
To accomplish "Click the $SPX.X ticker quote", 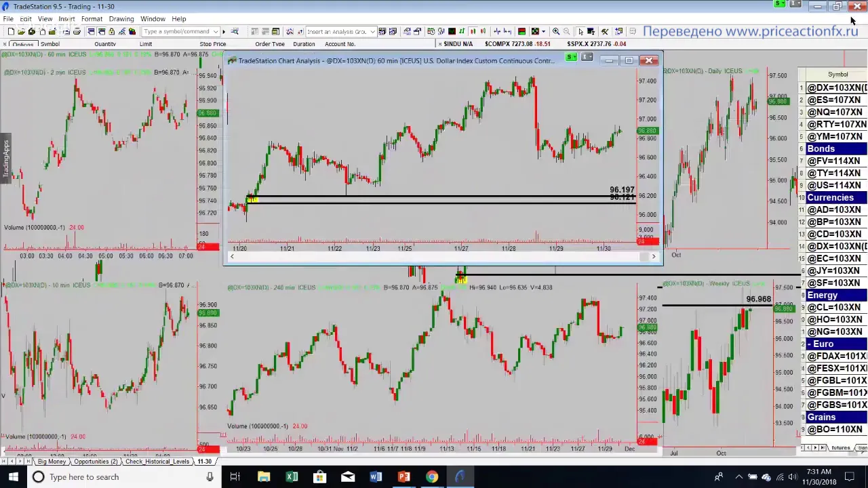I will tap(597, 44).
